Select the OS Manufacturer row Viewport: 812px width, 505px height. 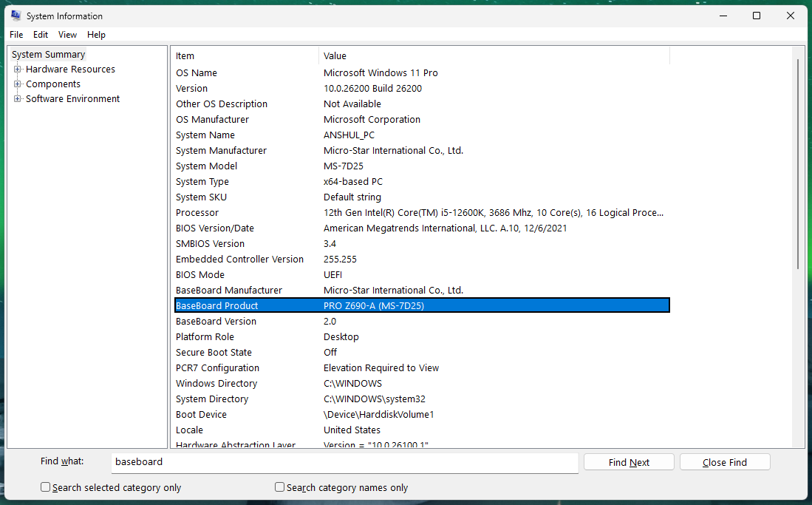coord(422,119)
